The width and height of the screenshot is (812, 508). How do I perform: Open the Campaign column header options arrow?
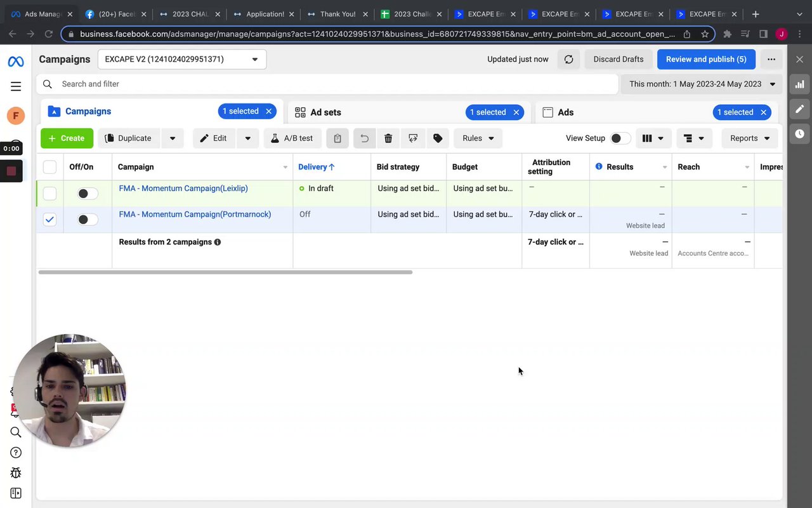pos(285,167)
